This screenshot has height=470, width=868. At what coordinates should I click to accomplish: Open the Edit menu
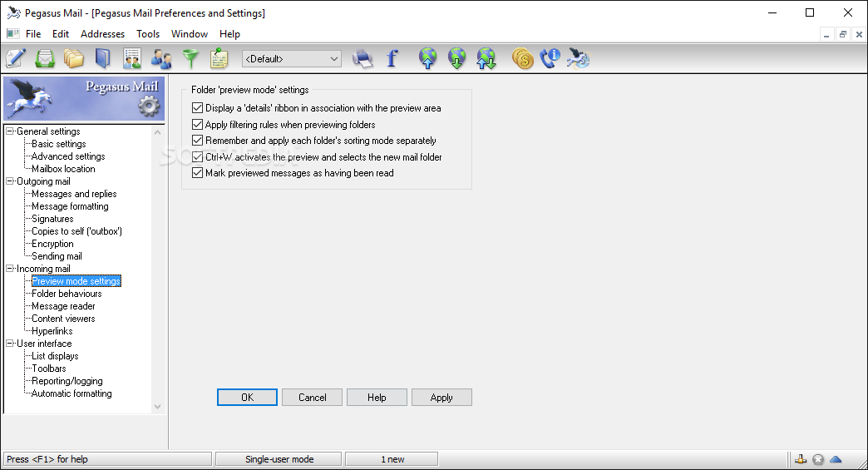[61, 34]
